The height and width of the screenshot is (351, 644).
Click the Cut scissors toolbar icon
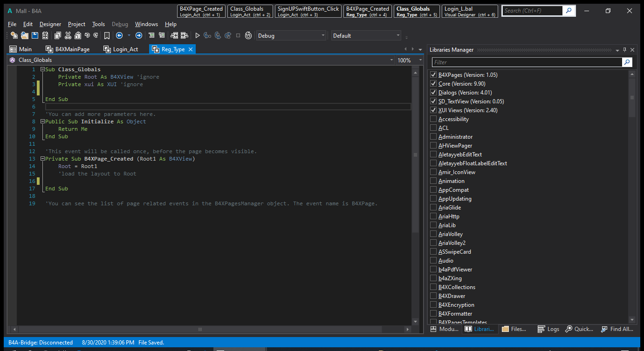(x=68, y=35)
